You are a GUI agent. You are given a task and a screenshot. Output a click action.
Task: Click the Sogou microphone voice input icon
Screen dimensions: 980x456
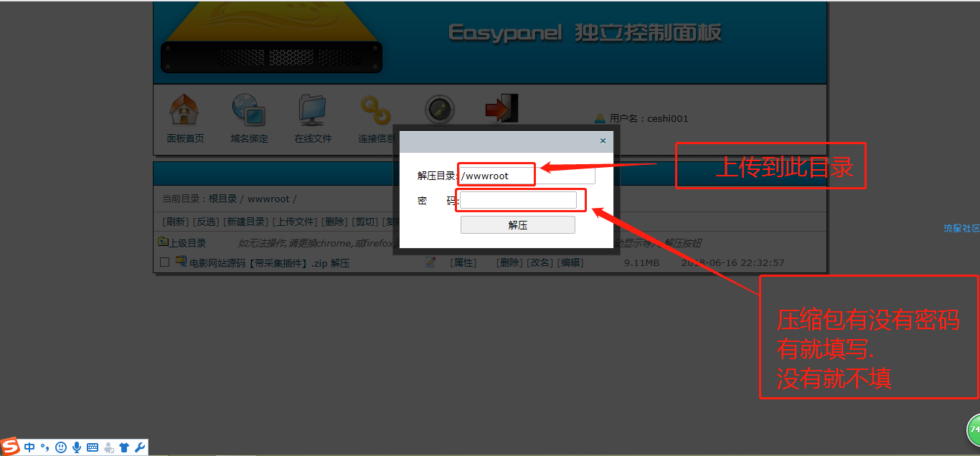click(x=76, y=447)
